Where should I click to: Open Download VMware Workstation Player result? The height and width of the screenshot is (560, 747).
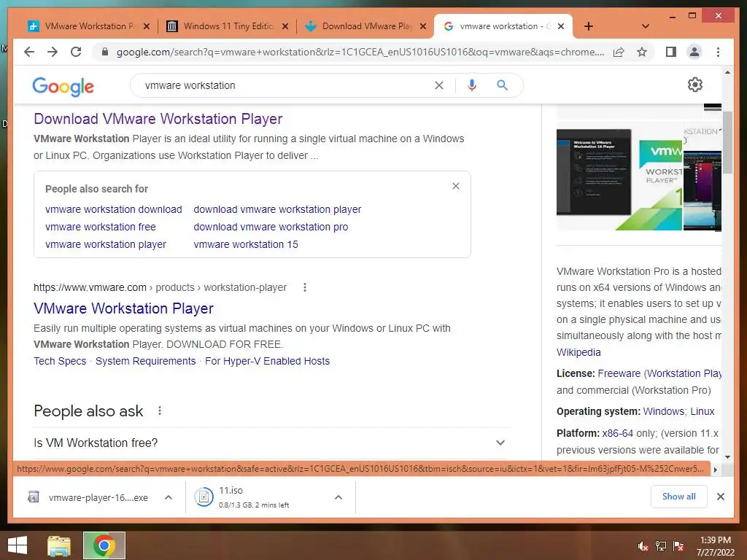158,119
